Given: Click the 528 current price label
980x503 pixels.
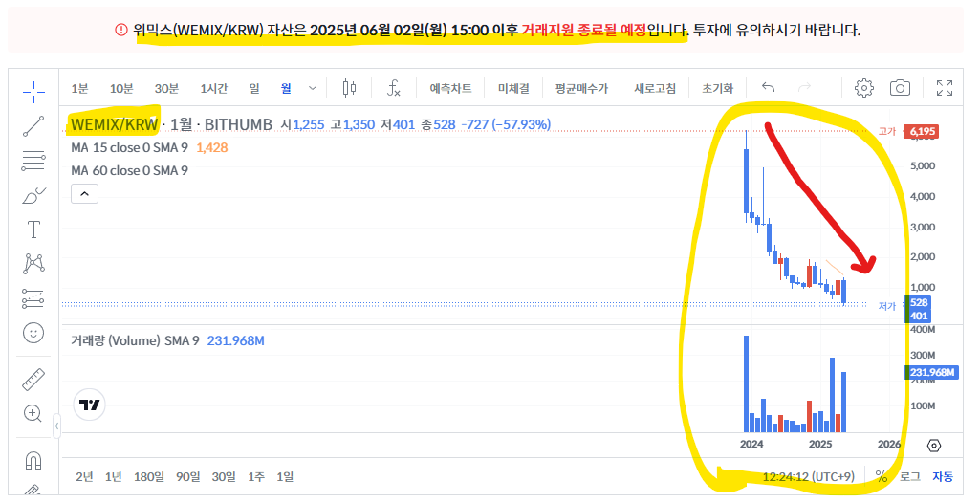Looking at the screenshot, I should pyautogui.click(x=920, y=302).
